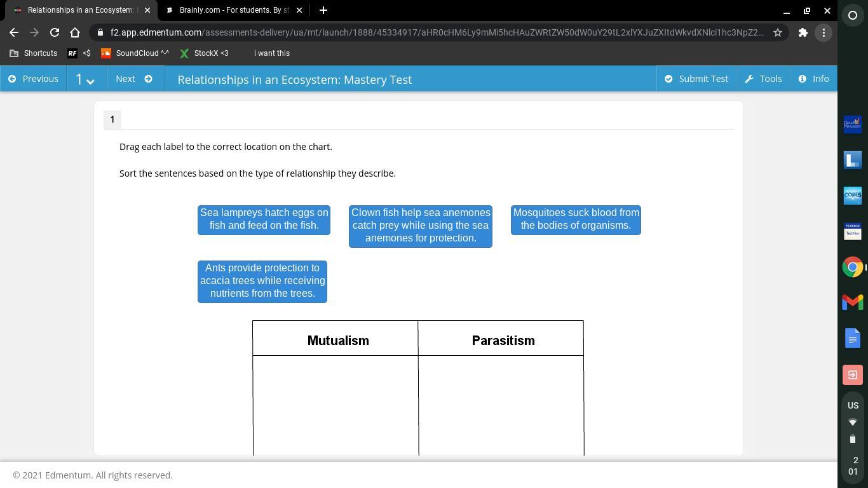The image size is (868, 488).
Task: Open Google Docs from the shelf
Action: pos(853,339)
